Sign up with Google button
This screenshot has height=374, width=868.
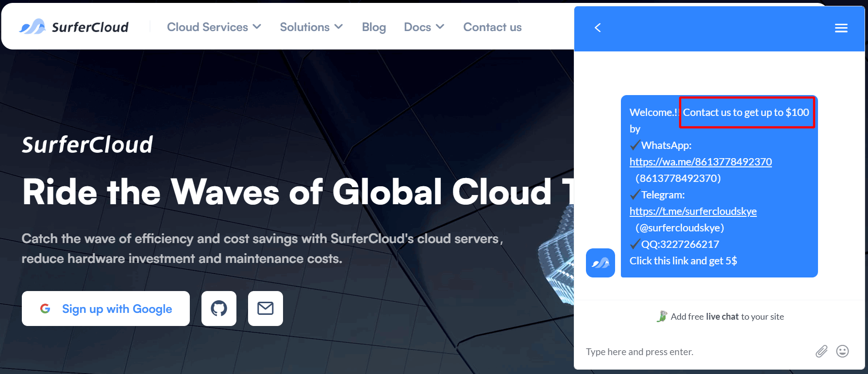[x=106, y=309]
